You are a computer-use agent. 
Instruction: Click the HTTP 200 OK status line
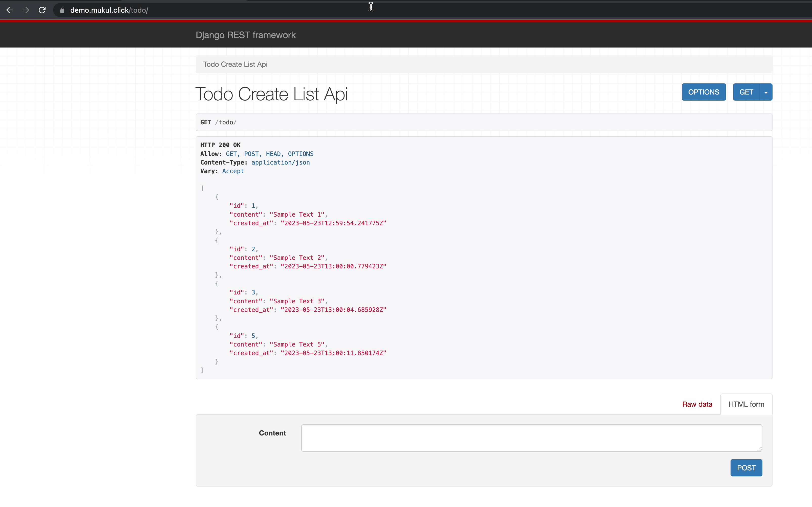click(x=220, y=145)
